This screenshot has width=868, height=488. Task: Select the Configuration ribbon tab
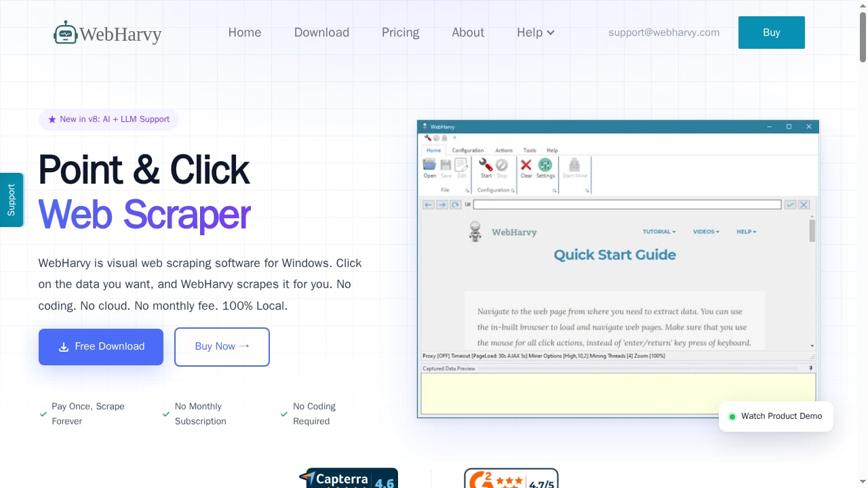[x=468, y=150]
